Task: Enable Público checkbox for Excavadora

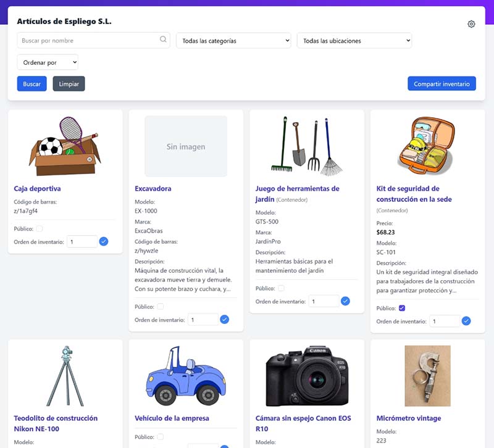Action: 159,305
